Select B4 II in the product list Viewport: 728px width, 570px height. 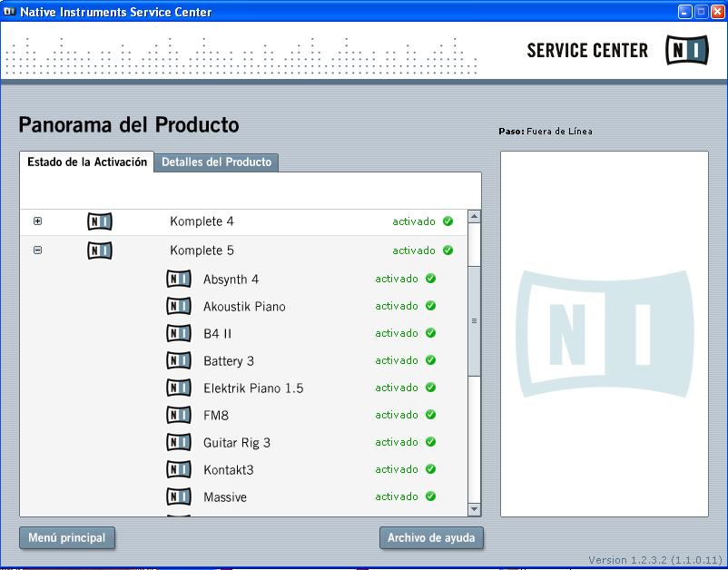click(x=217, y=334)
